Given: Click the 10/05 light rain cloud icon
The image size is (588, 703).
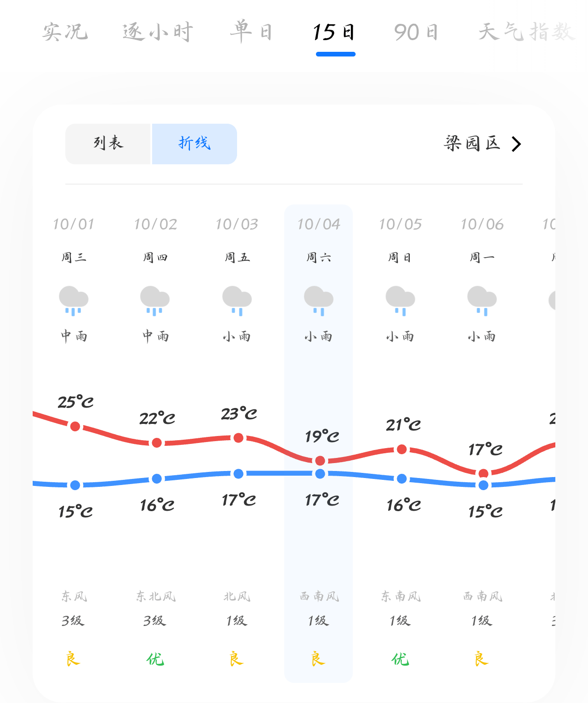Looking at the screenshot, I should point(400,300).
